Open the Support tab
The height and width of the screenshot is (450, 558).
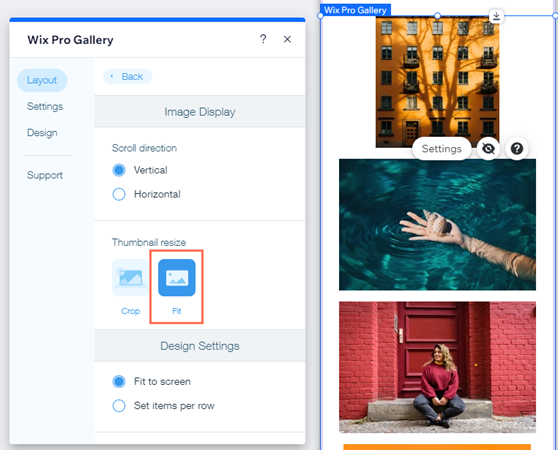pos(45,175)
